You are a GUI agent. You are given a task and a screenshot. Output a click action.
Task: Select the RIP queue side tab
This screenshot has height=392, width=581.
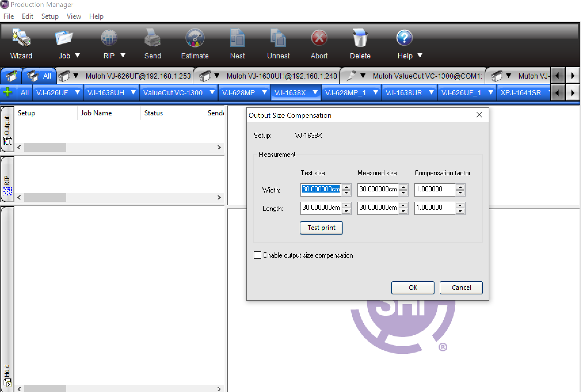point(7,180)
